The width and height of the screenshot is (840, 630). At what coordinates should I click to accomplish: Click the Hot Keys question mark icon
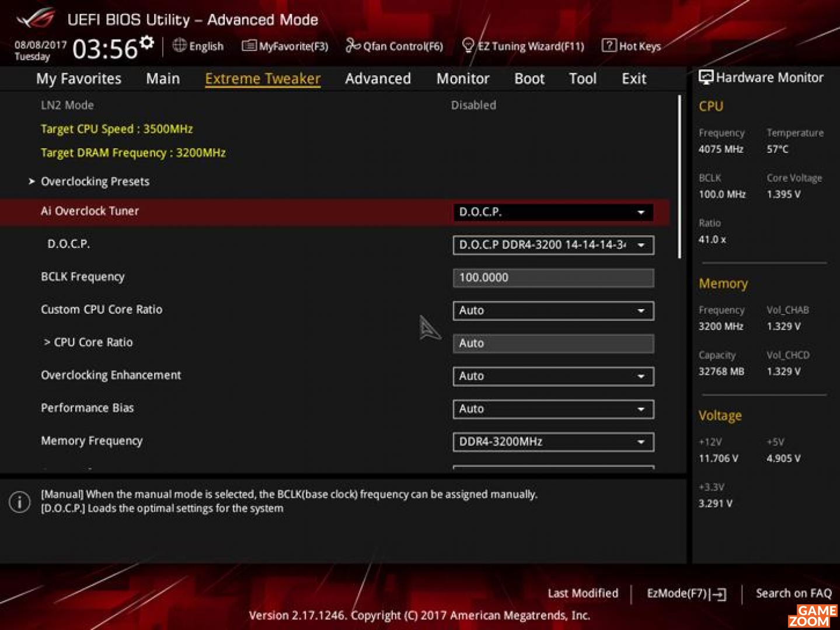click(609, 45)
